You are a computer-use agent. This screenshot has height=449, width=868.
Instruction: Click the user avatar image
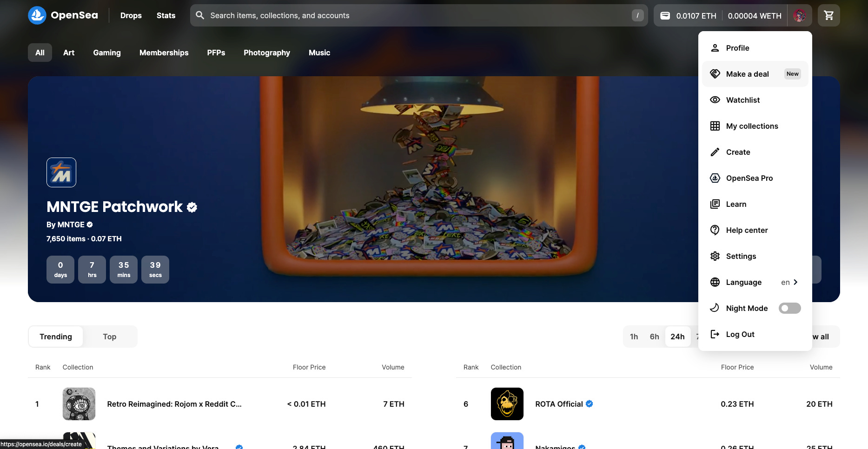(800, 15)
